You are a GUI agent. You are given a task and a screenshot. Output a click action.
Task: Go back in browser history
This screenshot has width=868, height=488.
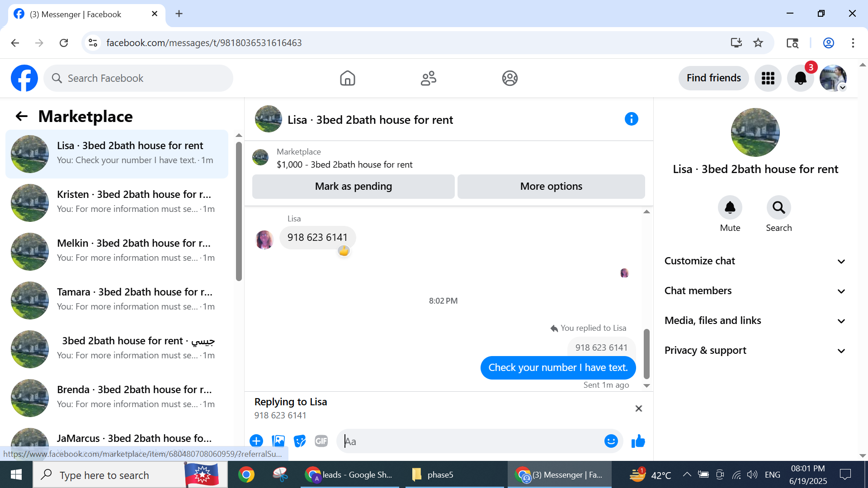coord(15,43)
